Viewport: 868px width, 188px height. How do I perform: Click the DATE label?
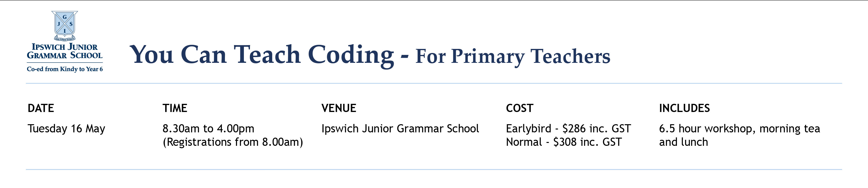click(41, 108)
